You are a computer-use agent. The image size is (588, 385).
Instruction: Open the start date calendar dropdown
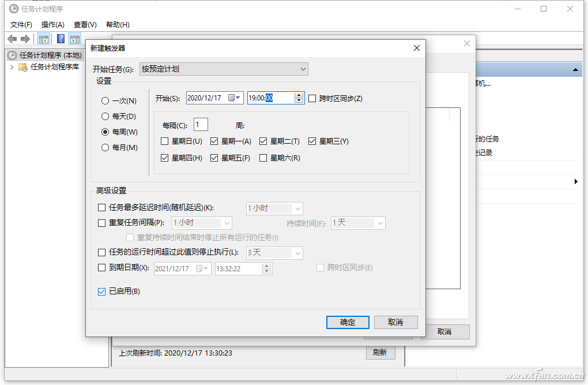[235, 98]
